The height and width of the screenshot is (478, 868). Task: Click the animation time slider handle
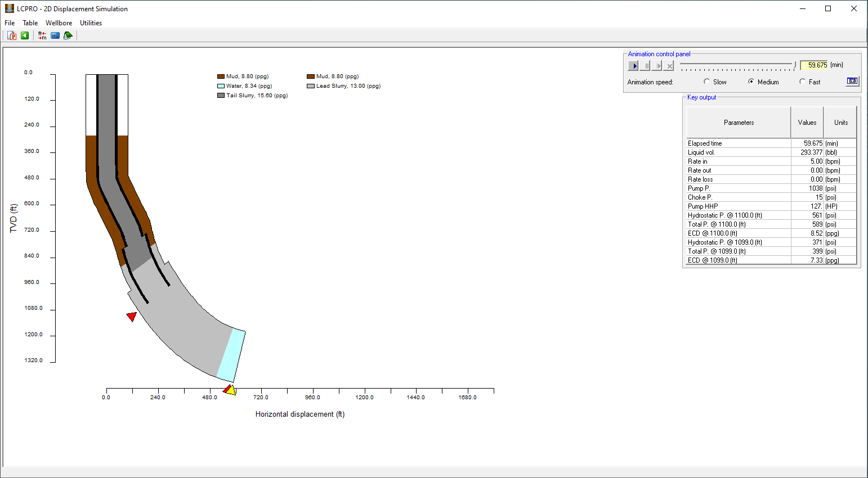tap(795, 65)
